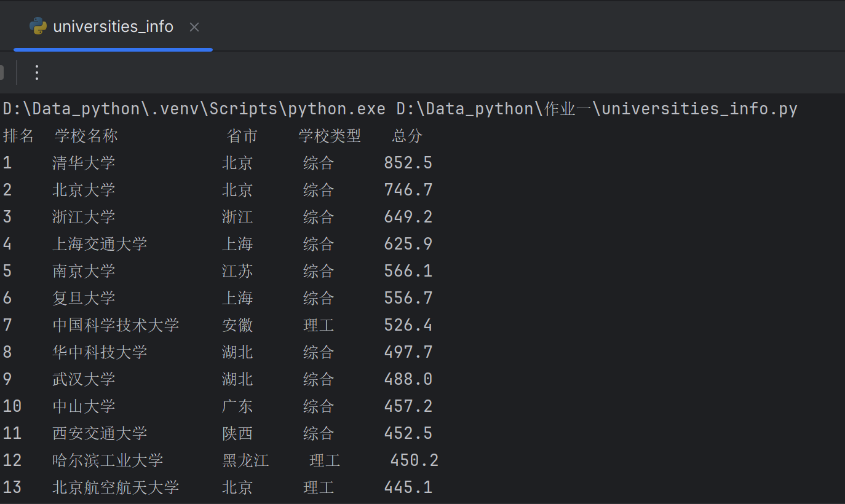Click the score 852.5
This screenshot has height=504, width=845.
pos(408,163)
